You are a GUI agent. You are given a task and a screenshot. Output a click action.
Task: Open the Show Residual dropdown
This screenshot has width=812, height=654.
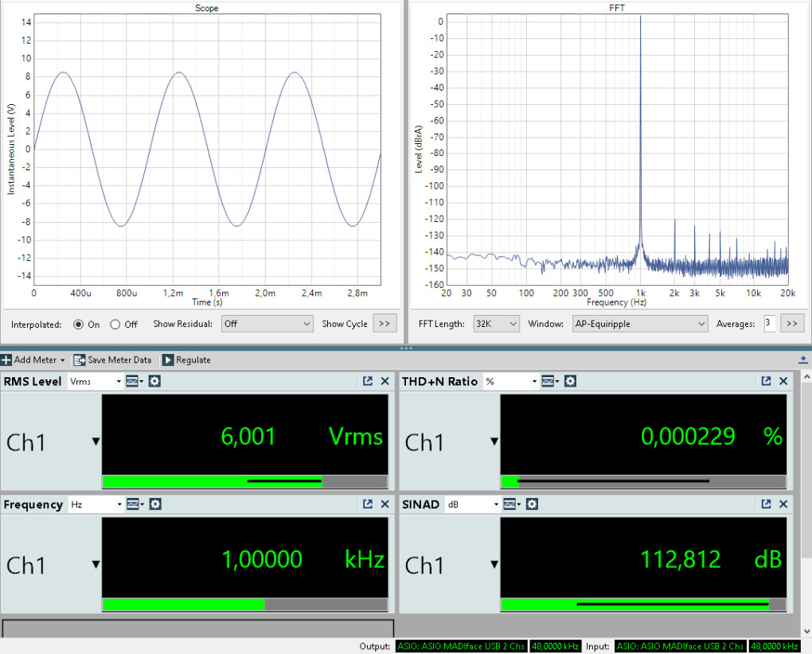pos(267,324)
